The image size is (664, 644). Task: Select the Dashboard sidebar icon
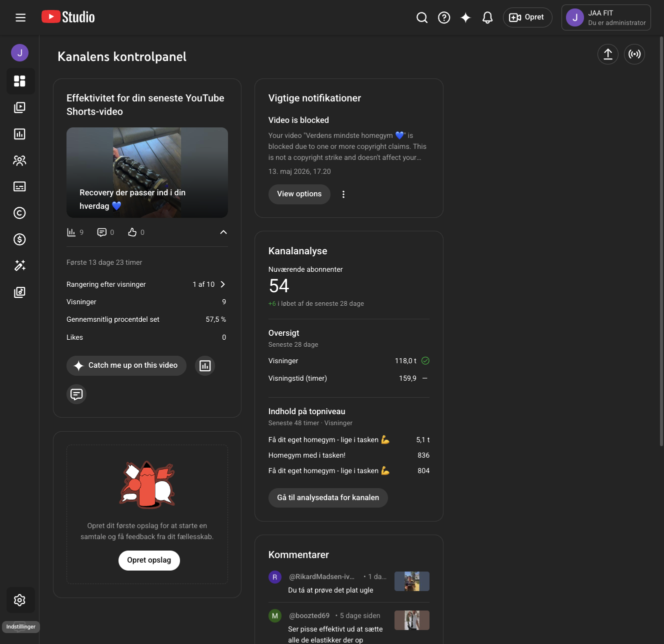tap(20, 81)
